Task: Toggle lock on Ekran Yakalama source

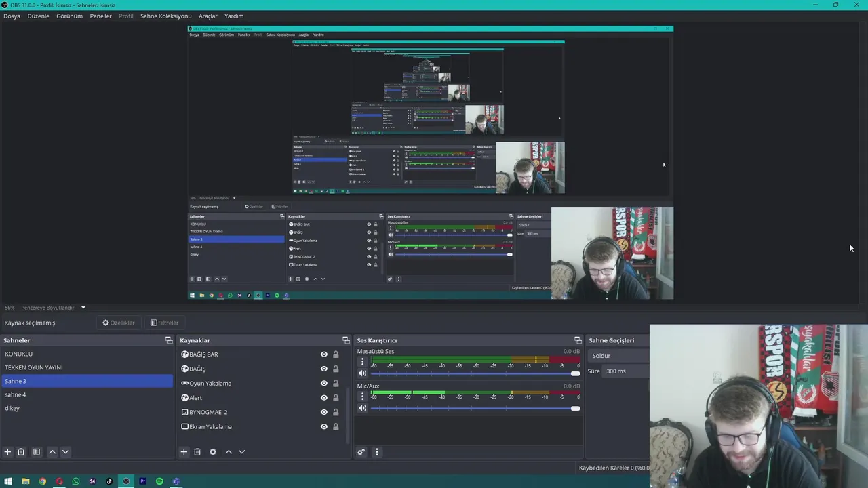Action: tap(336, 426)
